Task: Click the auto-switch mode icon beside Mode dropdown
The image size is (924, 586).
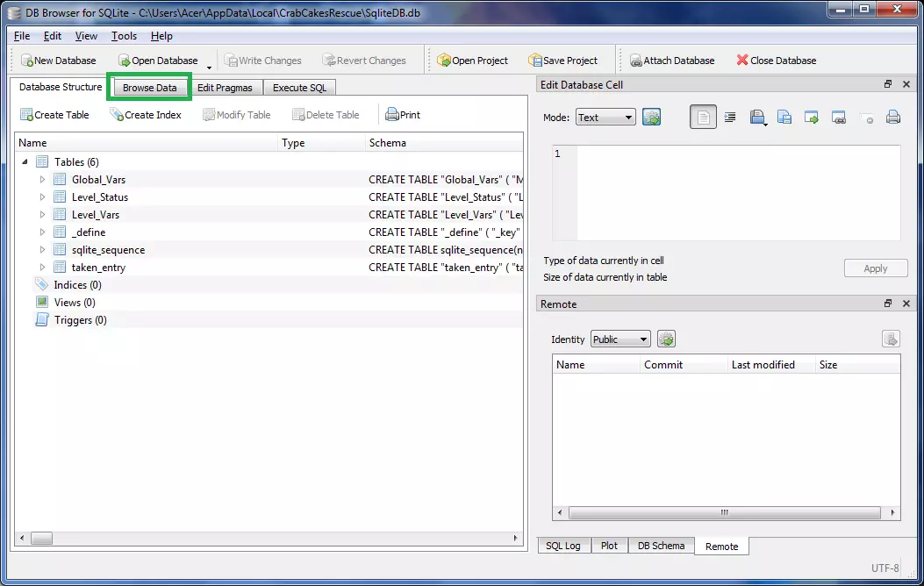Action: (x=651, y=118)
